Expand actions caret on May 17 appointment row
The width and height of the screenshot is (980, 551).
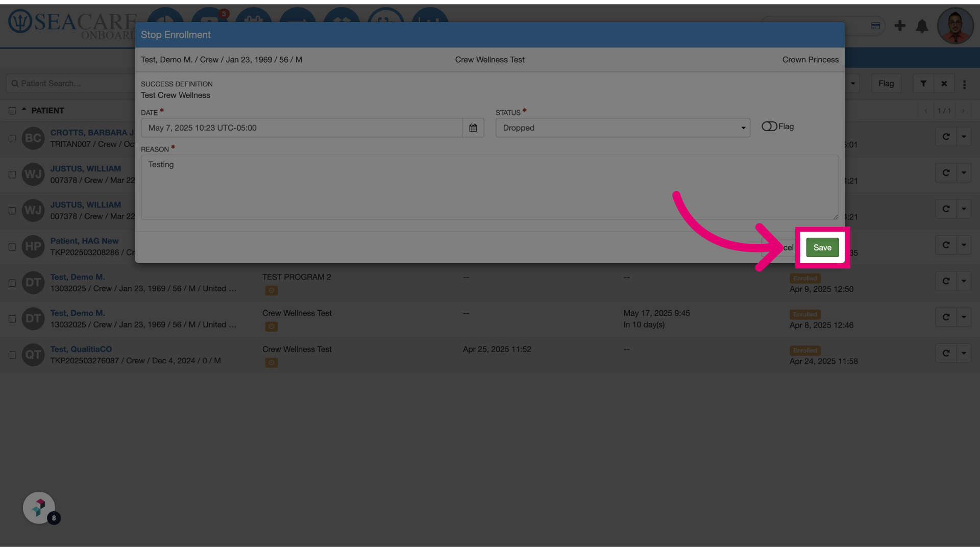pyautogui.click(x=964, y=317)
